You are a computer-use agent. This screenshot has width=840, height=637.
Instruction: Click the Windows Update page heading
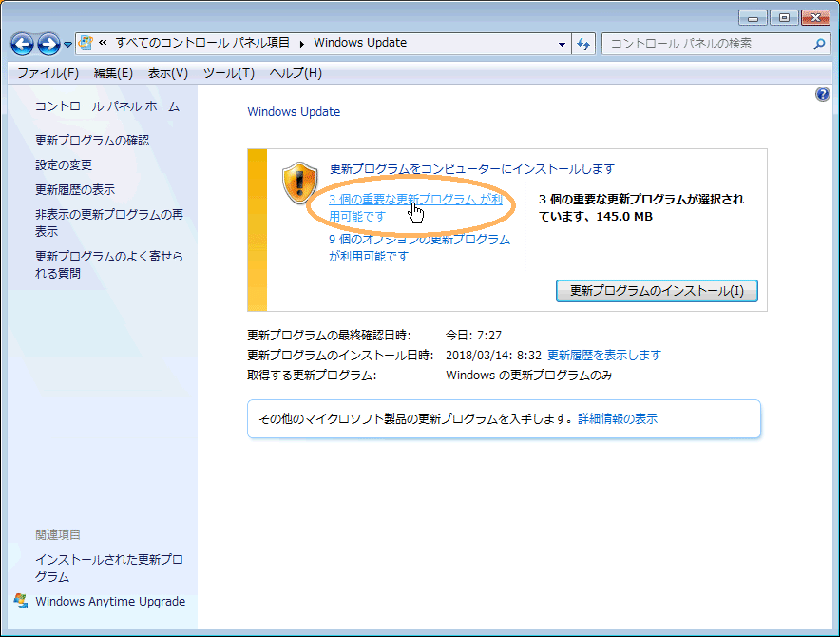point(294,112)
